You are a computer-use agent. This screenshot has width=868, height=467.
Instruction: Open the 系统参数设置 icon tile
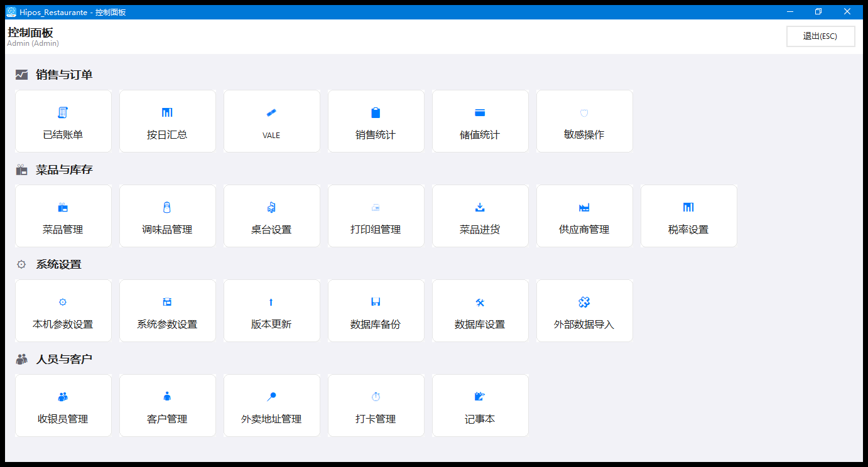pyautogui.click(x=168, y=311)
